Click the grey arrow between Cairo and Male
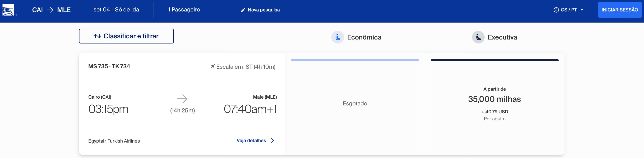The image size is (644, 158). click(182, 99)
